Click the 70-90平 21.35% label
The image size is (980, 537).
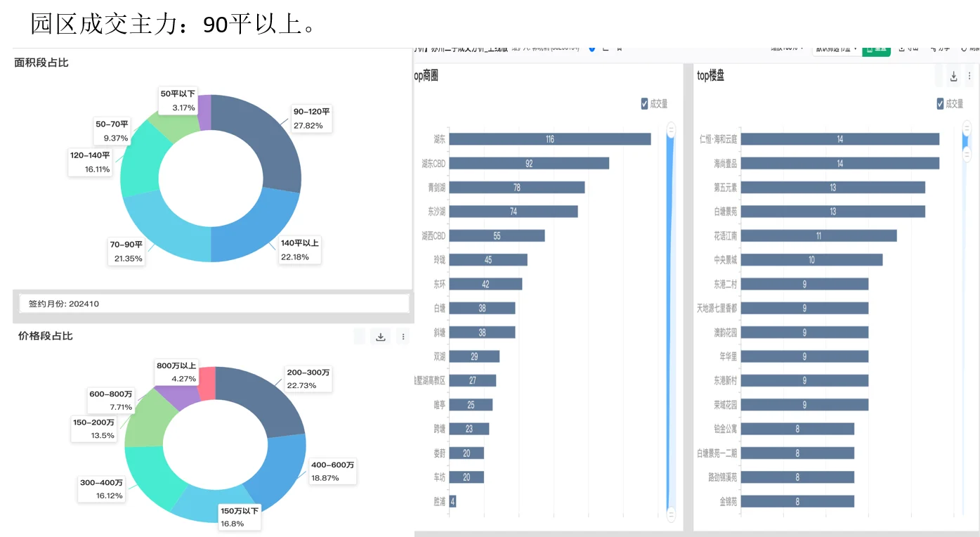[x=128, y=252]
